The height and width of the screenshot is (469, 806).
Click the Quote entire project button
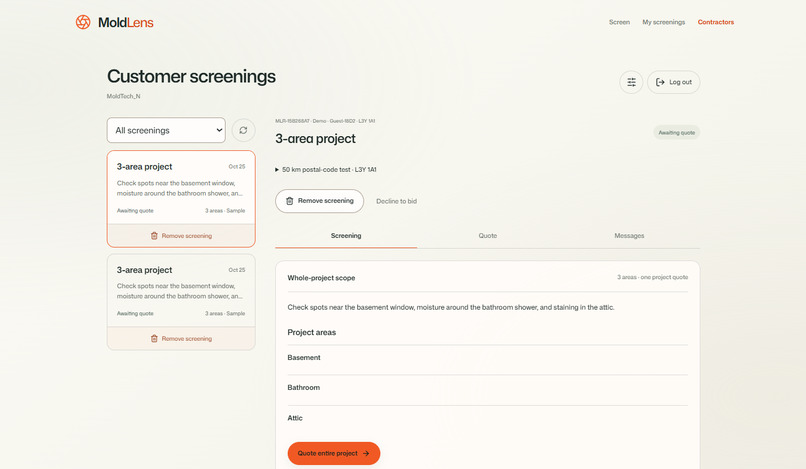[x=334, y=454]
